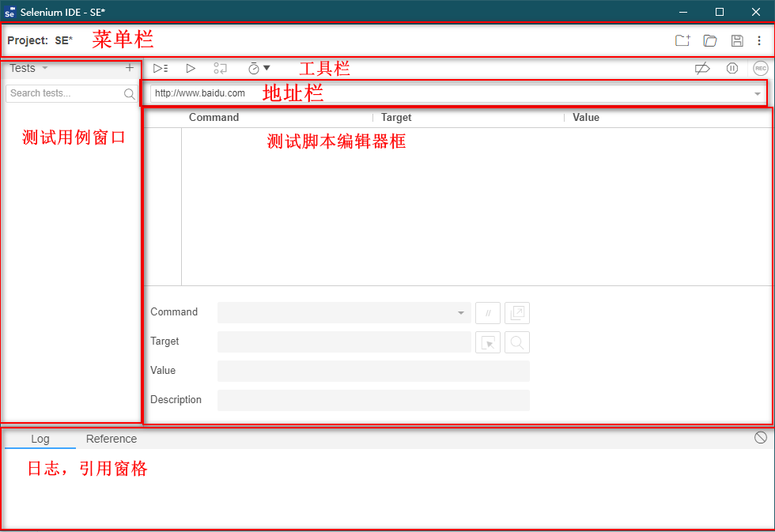The image size is (775, 532).
Task: Toggle disable breakpoints icon
Action: tap(701, 69)
